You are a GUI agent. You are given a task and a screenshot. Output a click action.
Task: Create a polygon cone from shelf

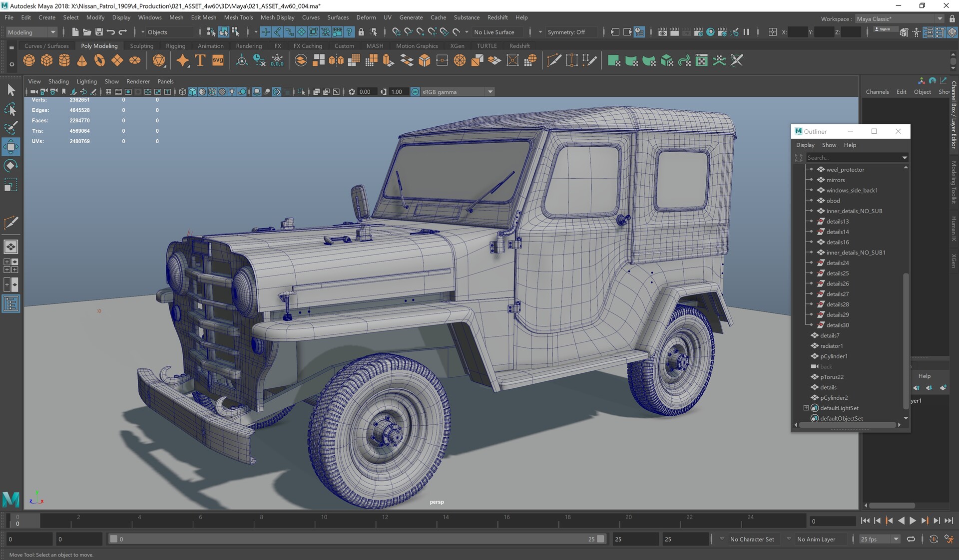82,60
